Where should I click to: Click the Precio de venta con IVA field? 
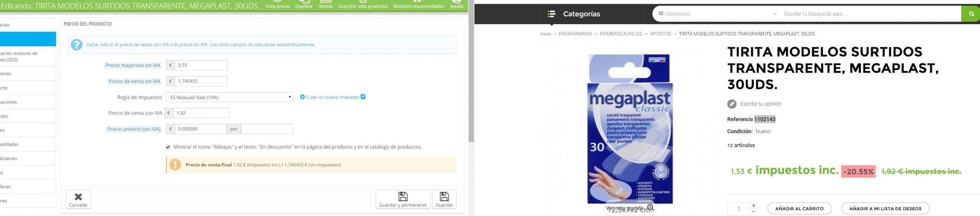point(201,113)
